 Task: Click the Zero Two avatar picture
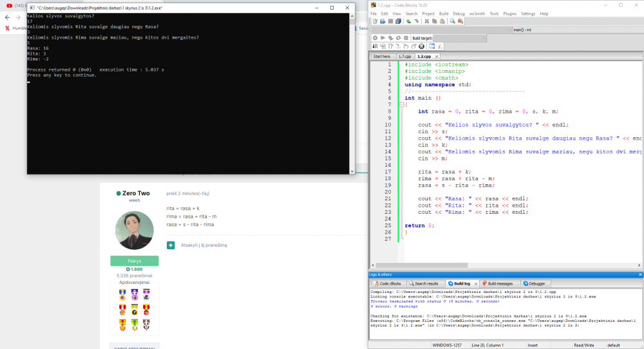[x=134, y=231]
